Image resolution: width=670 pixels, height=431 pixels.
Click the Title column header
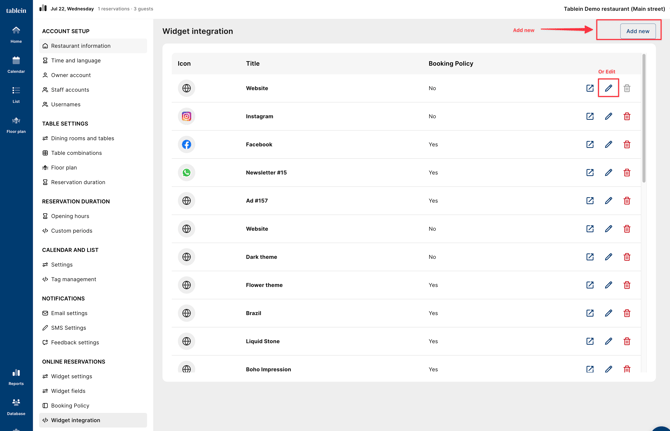[253, 63]
